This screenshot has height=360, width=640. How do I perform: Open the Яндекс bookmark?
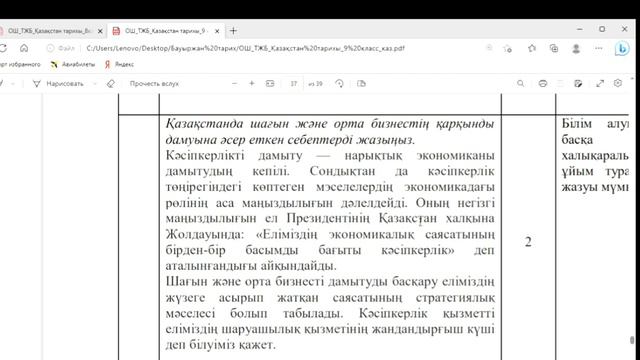[119, 64]
